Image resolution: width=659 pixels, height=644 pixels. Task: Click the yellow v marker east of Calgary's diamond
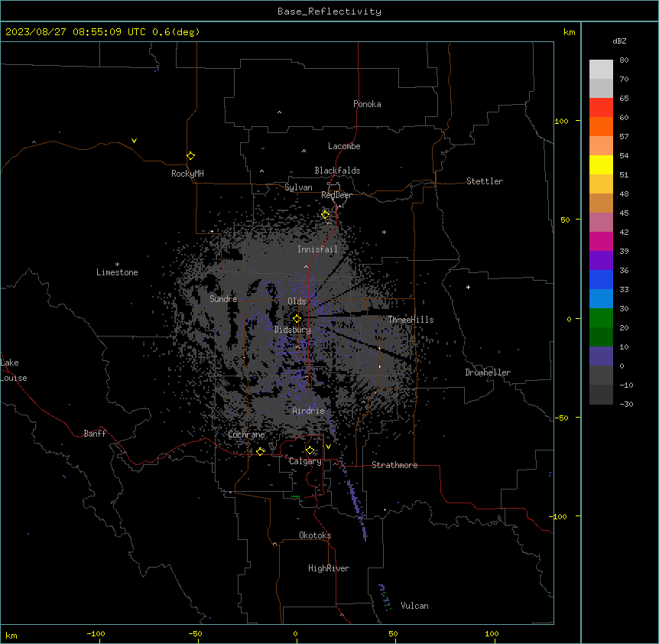328,447
